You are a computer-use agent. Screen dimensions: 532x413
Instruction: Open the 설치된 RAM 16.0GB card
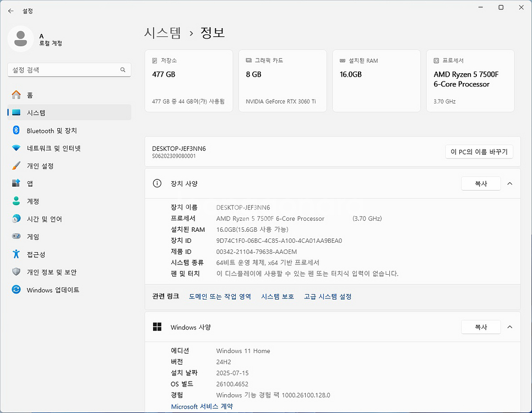click(377, 81)
